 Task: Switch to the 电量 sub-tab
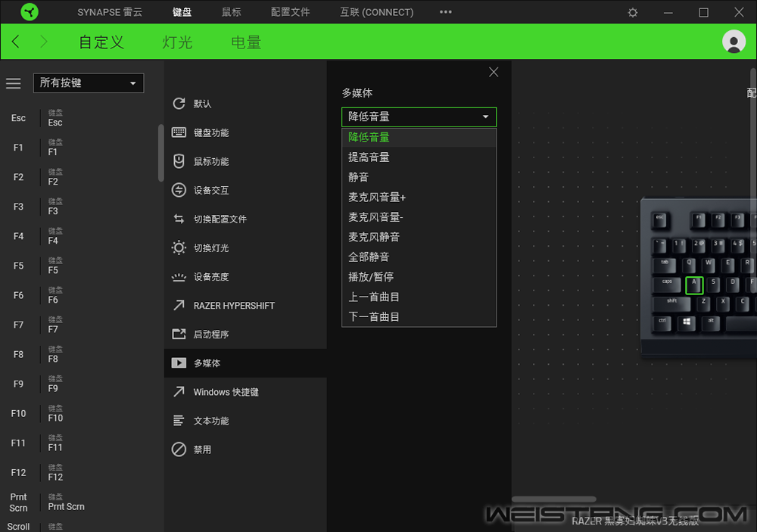pyautogui.click(x=246, y=42)
